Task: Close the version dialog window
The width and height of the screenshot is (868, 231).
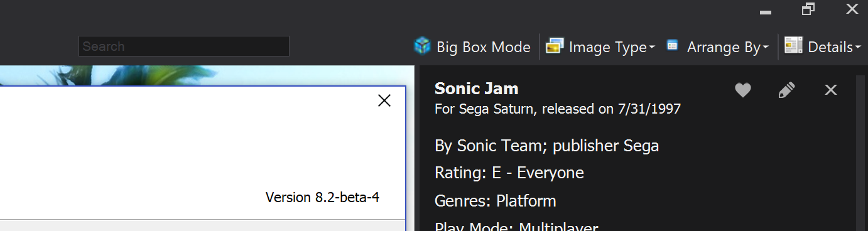Action: tap(384, 100)
